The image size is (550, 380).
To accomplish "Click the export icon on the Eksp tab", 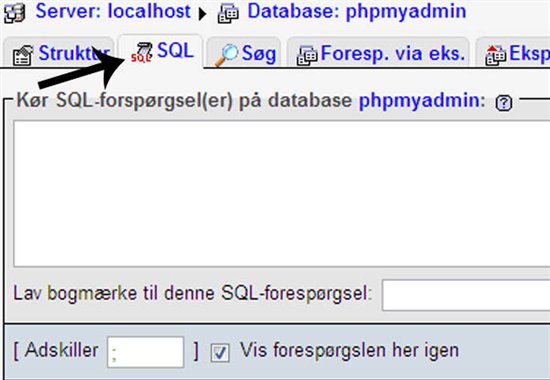I will (x=496, y=55).
